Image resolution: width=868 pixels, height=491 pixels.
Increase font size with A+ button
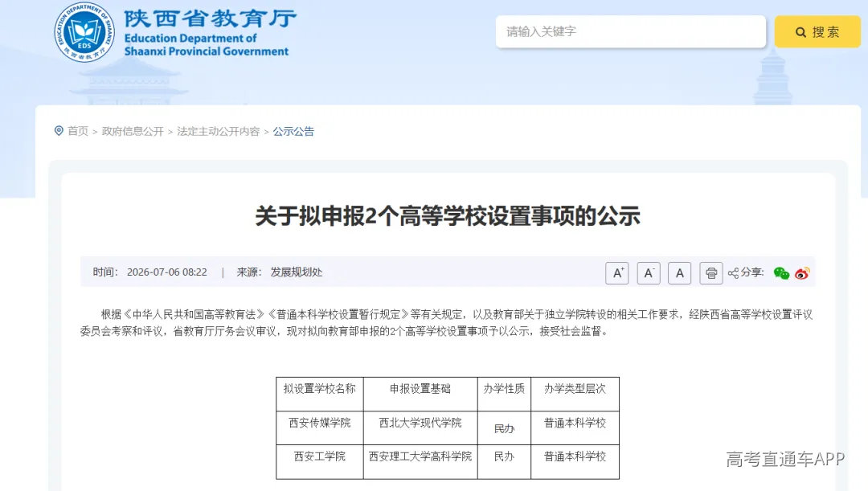pyautogui.click(x=617, y=273)
